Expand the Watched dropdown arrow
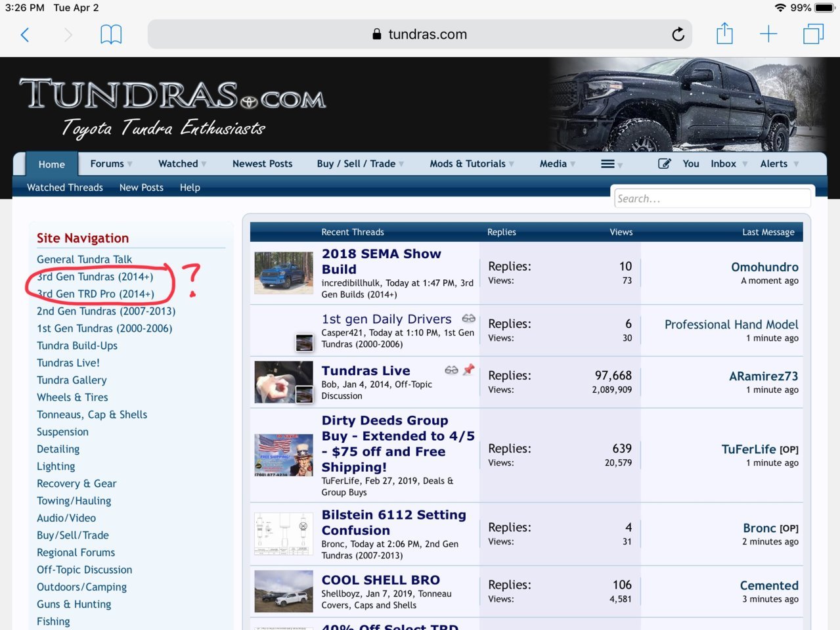This screenshot has height=630, width=840. pyautogui.click(x=204, y=164)
